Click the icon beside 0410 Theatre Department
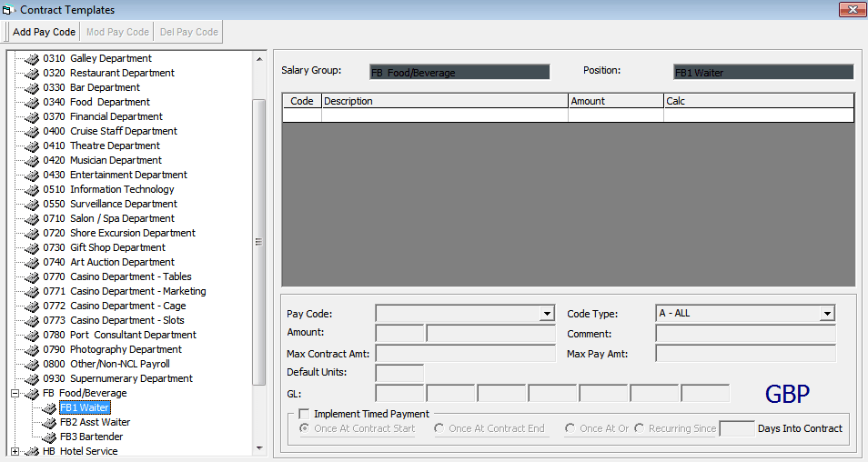Viewport: 868px width, 462px height. pos(32,146)
